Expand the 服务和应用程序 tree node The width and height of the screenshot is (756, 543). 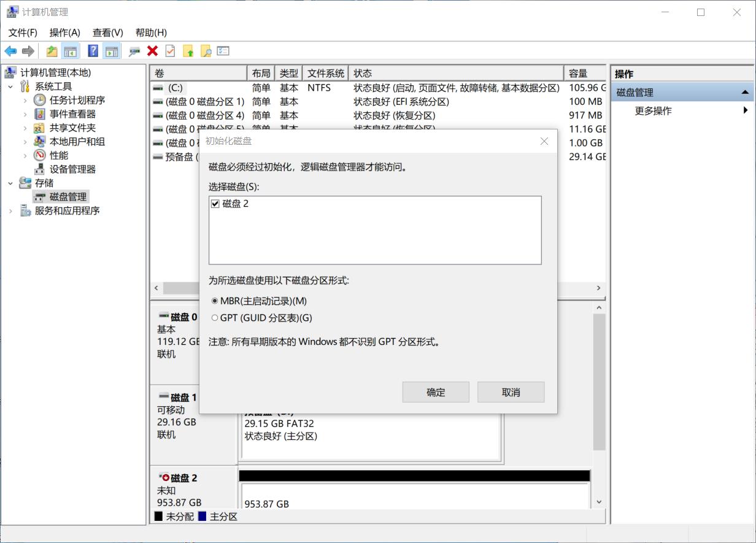(x=11, y=210)
